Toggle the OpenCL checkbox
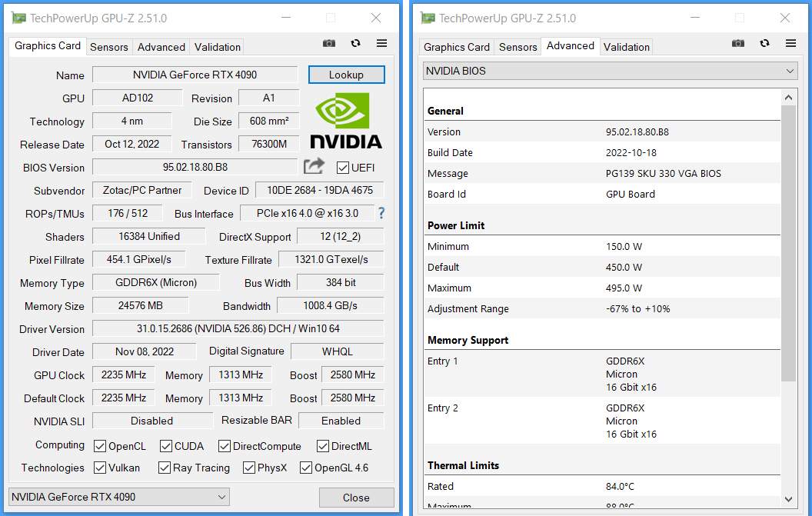The image size is (812, 516). pyautogui.click(x=100, y=446)
